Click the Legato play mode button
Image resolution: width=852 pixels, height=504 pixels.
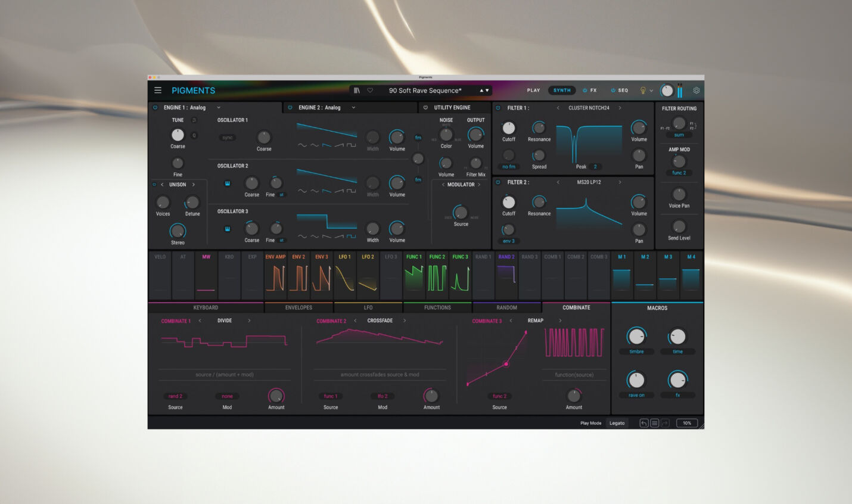click(617, 422)
